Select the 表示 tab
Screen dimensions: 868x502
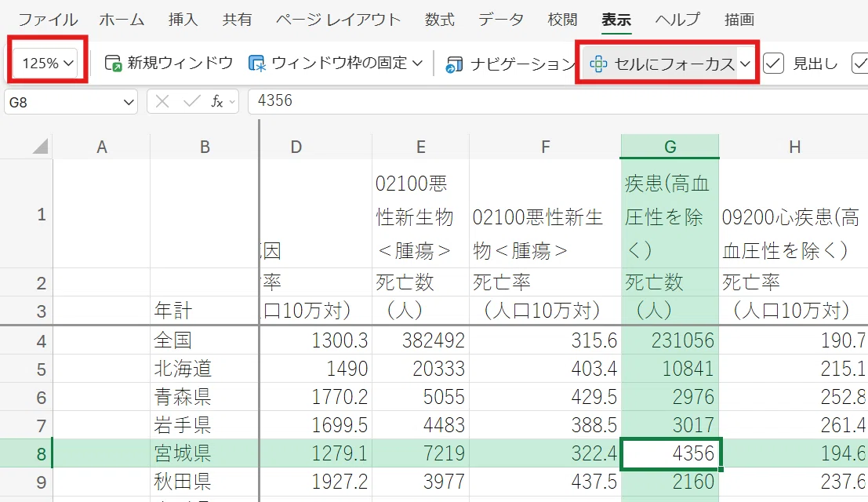[616, 20]
